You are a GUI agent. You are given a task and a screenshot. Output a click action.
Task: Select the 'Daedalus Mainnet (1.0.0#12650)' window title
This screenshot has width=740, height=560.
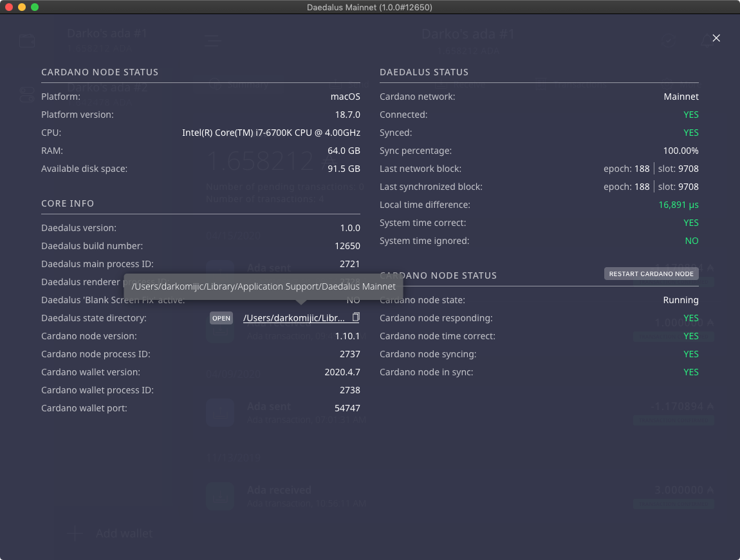(x=369, y=7)
